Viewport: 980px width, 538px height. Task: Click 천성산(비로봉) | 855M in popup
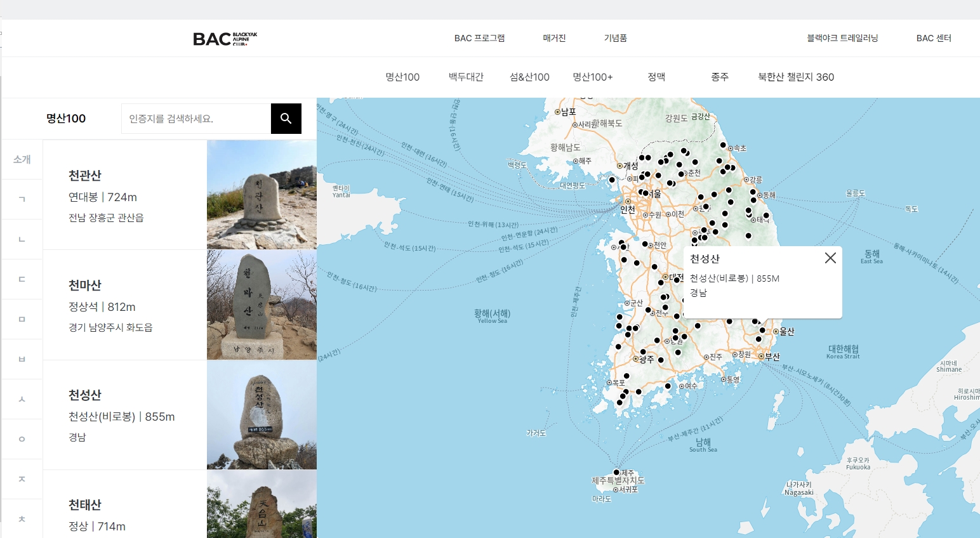(734, 279)
